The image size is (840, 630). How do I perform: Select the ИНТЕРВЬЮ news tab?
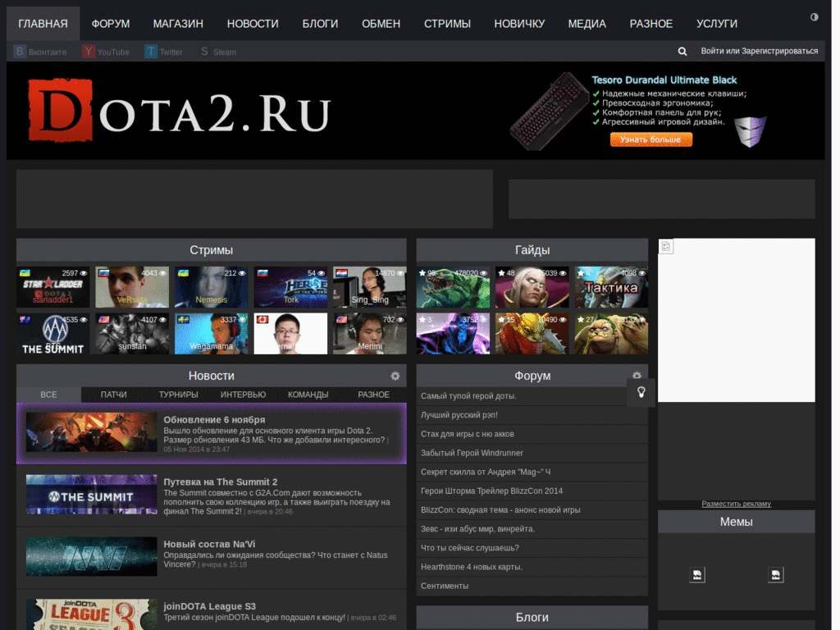[x=243, y=395]
